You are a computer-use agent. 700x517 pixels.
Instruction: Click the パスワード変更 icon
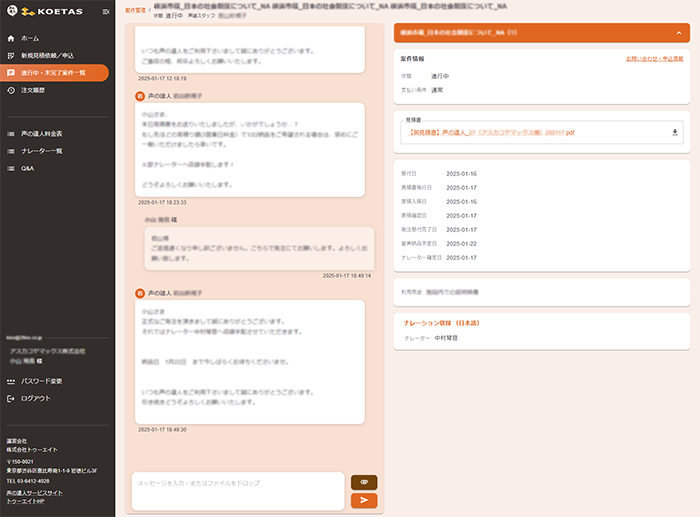[x=11, y=381]
